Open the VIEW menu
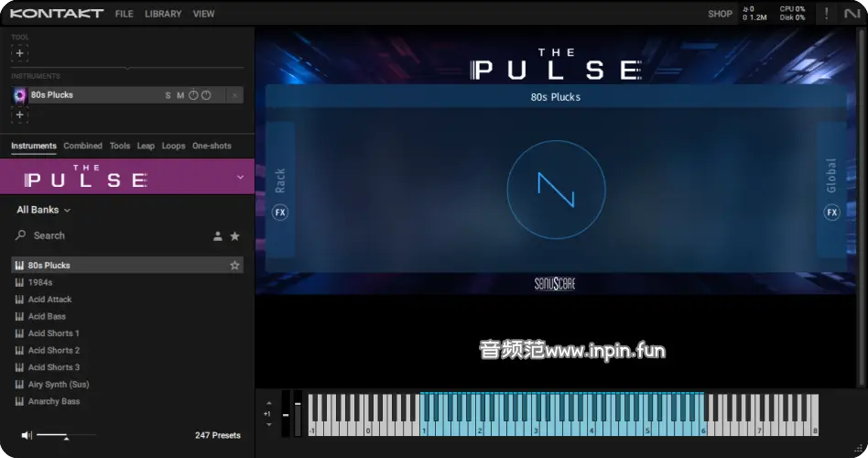The image size is (868, 458). click(203, 14)
